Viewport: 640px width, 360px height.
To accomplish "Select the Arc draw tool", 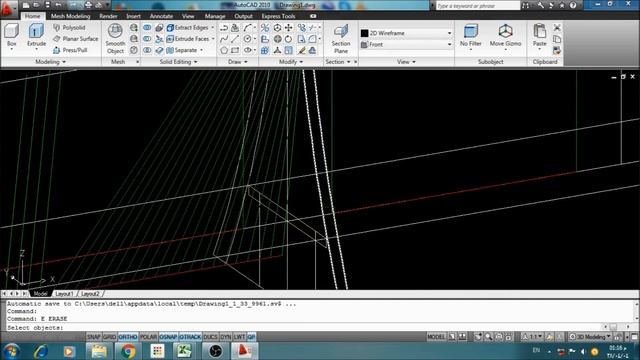I will pos(248,28).
